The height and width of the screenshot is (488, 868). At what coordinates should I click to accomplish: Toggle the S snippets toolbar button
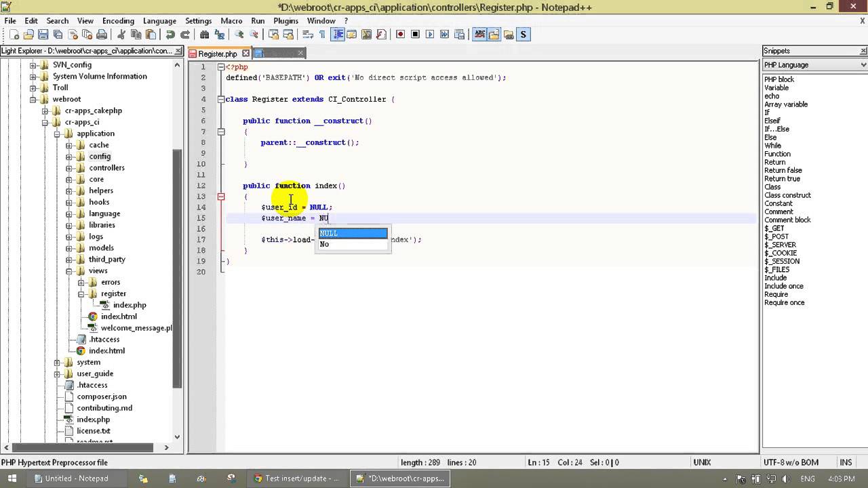523,35
